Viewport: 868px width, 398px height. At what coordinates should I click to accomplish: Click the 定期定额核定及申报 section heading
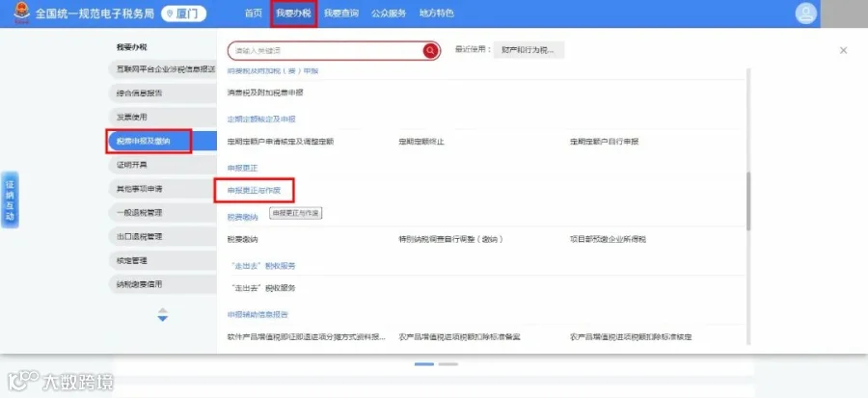tap(261, 119)
